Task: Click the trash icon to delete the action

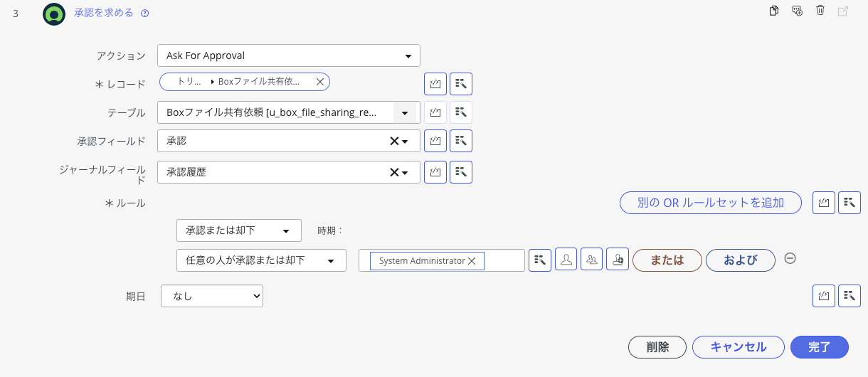Action: [x=820, y=11]
